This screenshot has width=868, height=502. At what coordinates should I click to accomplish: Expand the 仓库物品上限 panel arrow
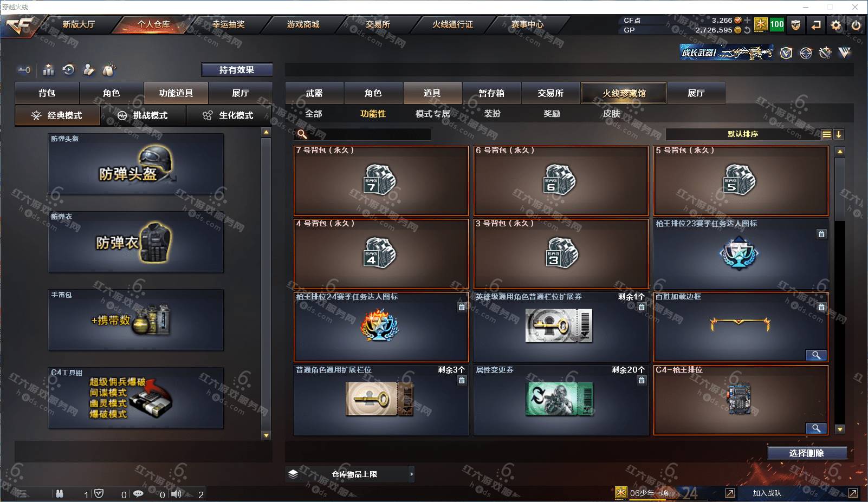pos(412,474)
